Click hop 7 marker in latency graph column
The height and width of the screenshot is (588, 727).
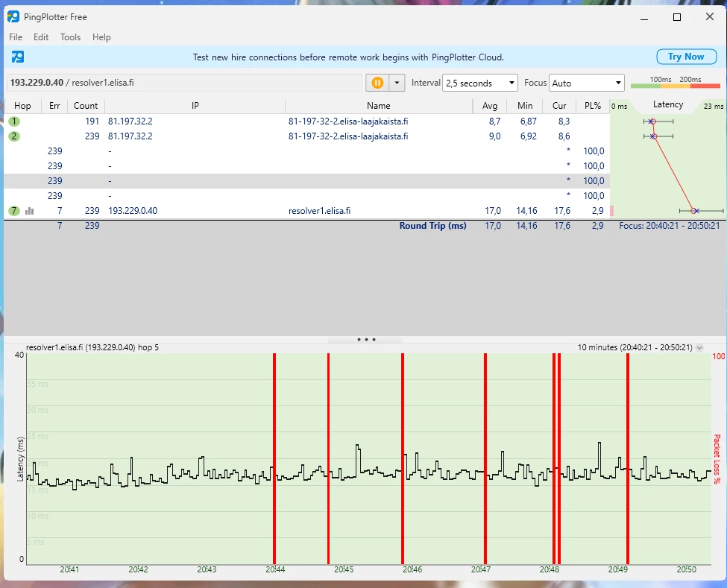tap(694, 211)
